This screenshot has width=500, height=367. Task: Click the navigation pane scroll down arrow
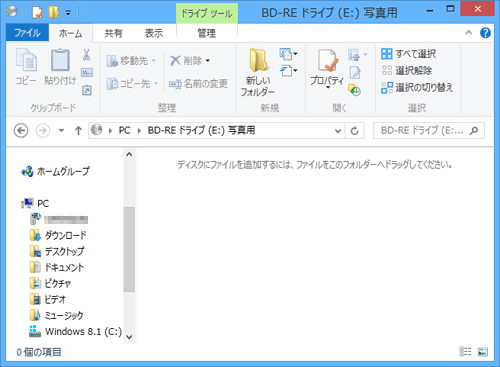[x=129, y=337]
